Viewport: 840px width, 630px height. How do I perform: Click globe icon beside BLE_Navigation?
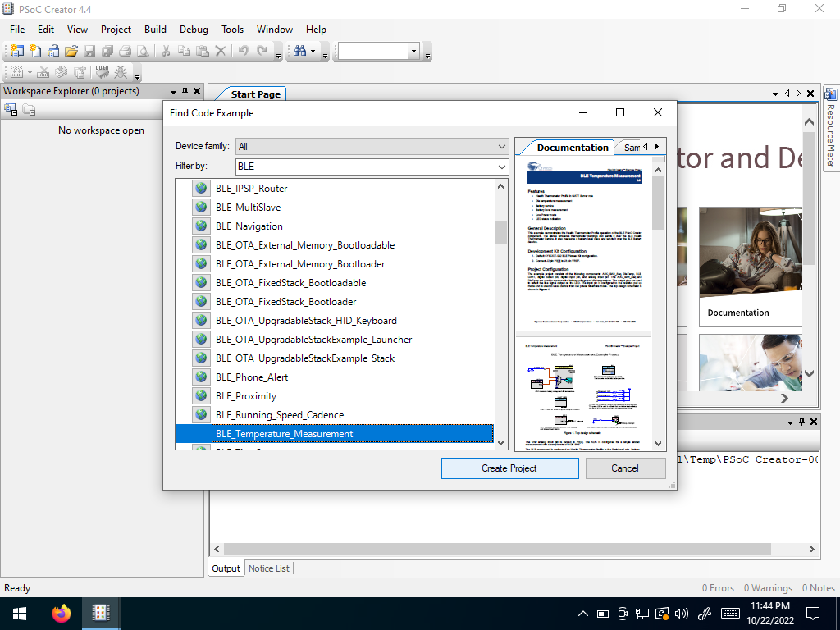(x=201, y=226)
